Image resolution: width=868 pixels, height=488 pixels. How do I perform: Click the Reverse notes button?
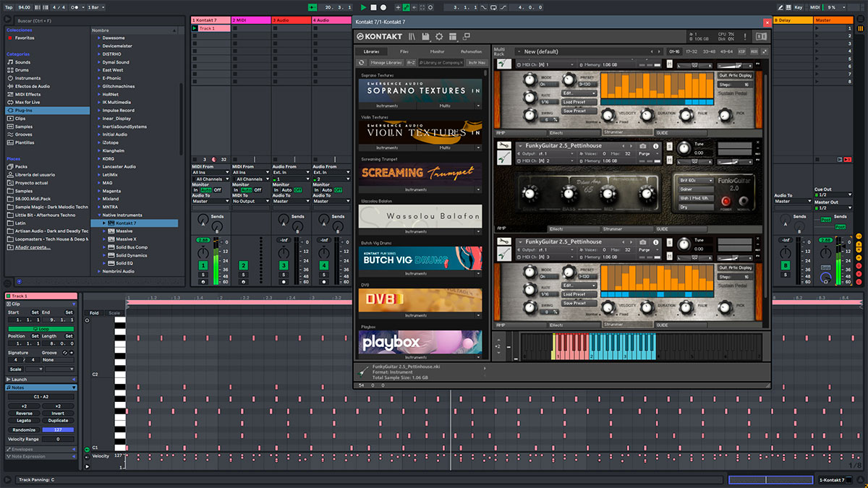coord(24,414)
